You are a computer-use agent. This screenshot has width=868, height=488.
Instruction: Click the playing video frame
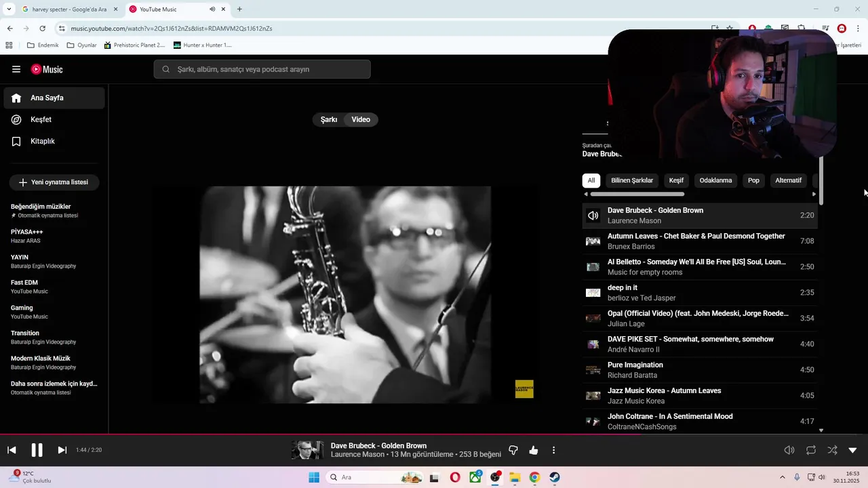click(345, 295)
